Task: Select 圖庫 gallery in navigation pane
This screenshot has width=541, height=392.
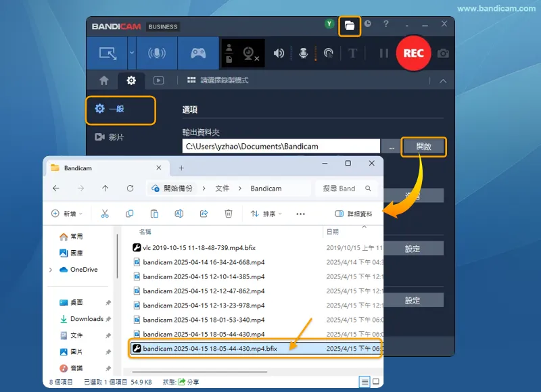Action: pos(71,253)
